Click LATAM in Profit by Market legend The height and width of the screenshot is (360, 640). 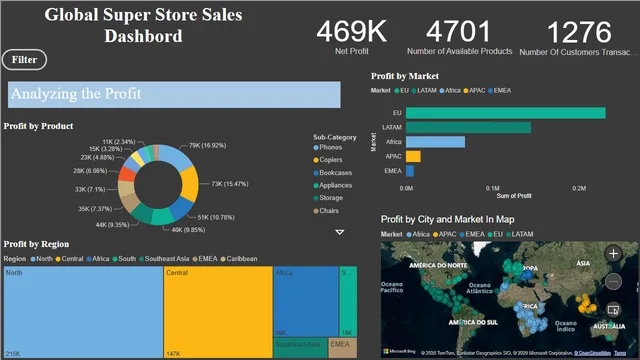[x=424, y=91]
